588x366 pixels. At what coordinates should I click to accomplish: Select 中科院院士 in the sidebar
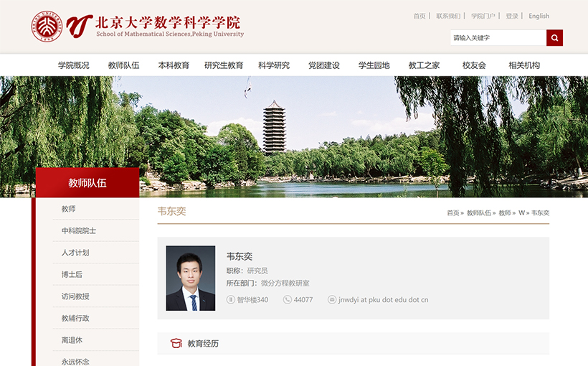[x=79, y=231]
